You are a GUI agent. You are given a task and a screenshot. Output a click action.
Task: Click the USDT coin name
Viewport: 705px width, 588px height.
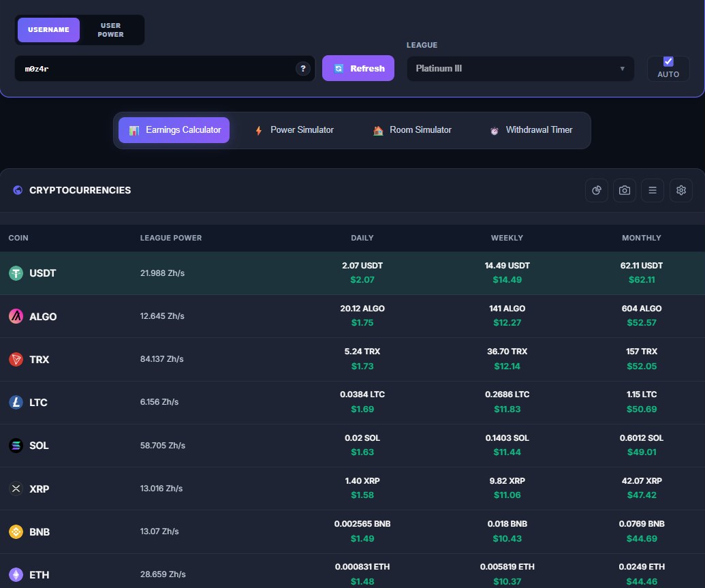pyautogui.click(x=43, y=273)
